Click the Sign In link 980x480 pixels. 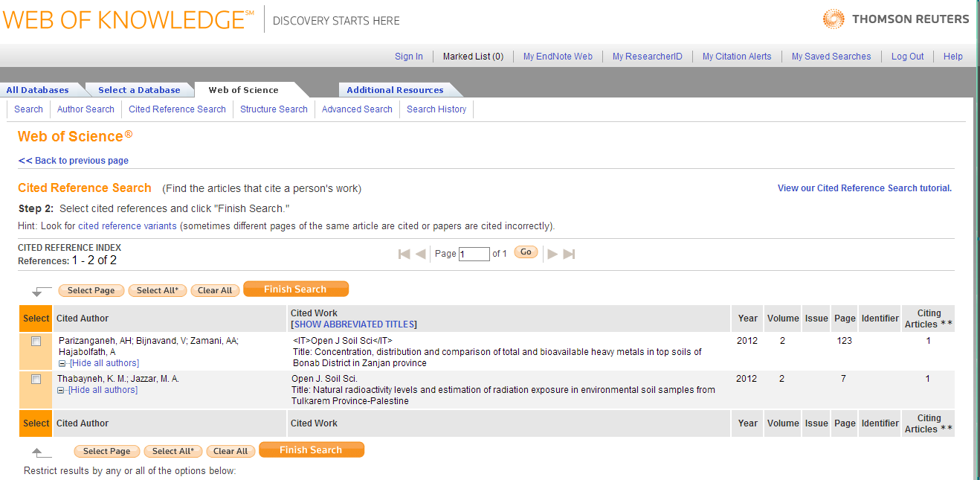coord(409,57)
